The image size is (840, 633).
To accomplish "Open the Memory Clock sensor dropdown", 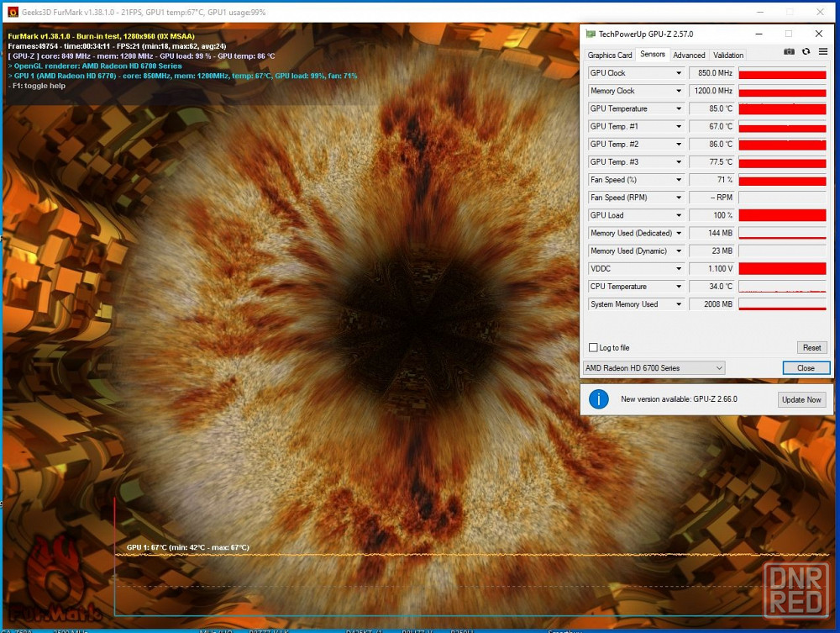I will tap(679, 91).
